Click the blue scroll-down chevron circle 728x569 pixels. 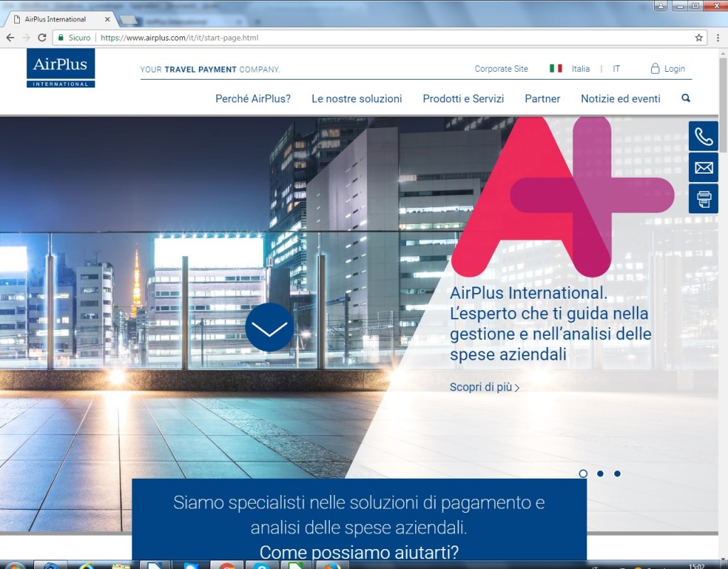click(x=269, y=327)
